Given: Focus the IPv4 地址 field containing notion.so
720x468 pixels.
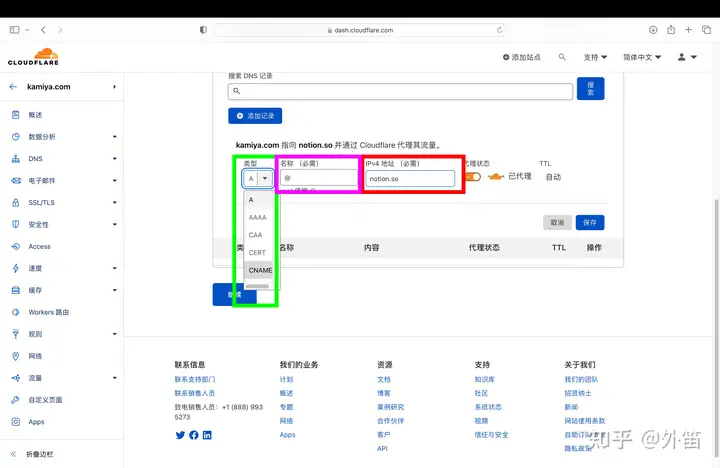Looking at the screenshot, I should 410,179.
